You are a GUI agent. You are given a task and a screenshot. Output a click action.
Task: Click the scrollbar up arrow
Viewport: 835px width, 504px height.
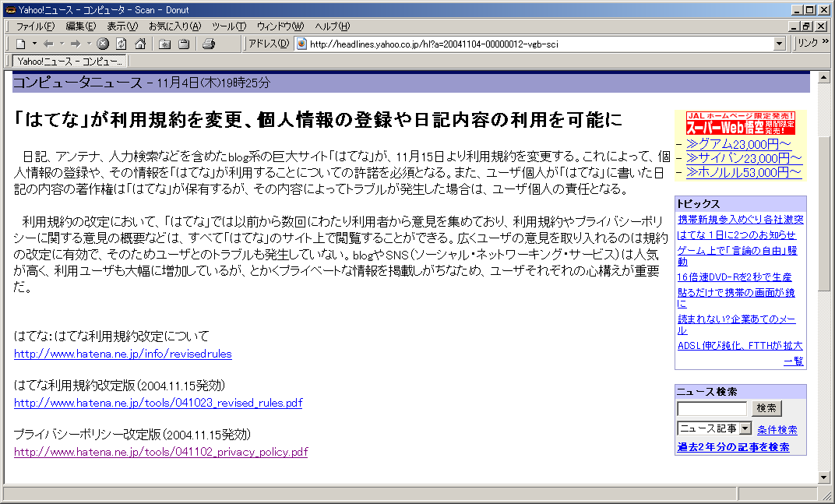click(824, 77)
